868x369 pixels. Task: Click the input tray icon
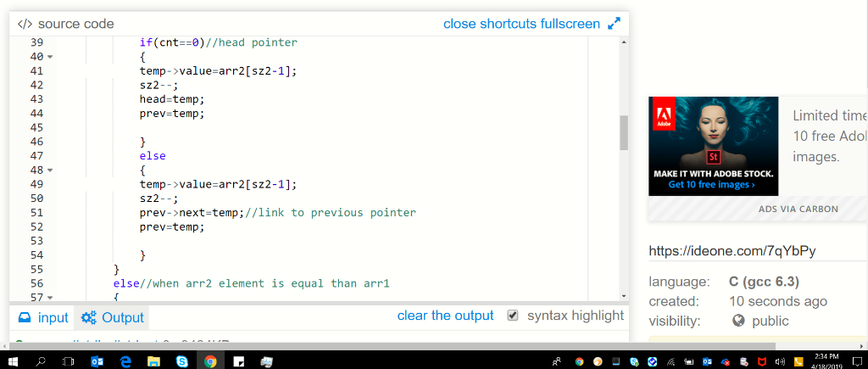point(25,317)
